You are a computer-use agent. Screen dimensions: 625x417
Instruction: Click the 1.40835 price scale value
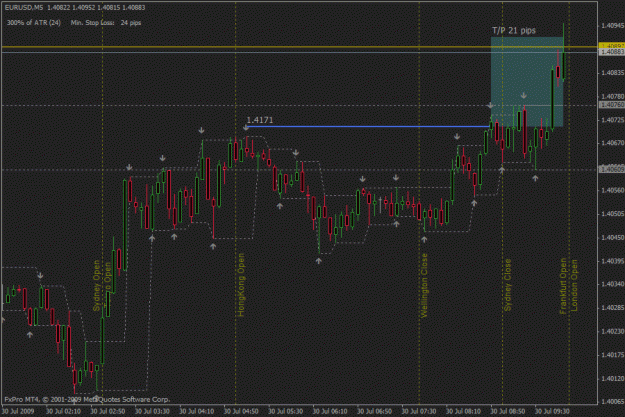tap(612, 73)
